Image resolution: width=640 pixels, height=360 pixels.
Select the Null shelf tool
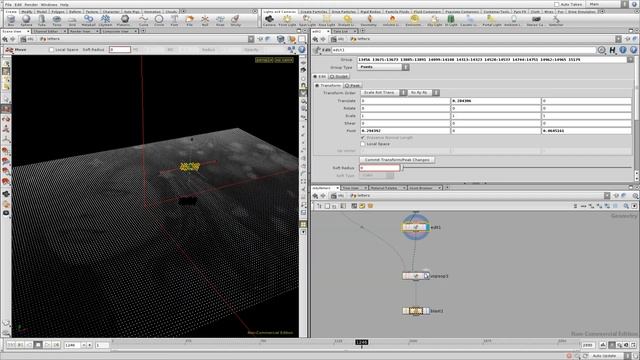coord(205,20)
